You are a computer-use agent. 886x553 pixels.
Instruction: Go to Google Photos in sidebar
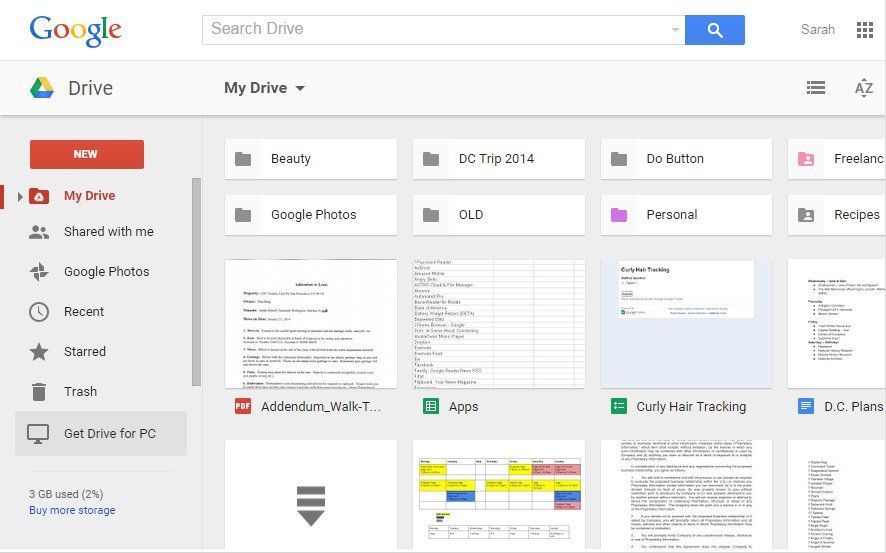106,272
